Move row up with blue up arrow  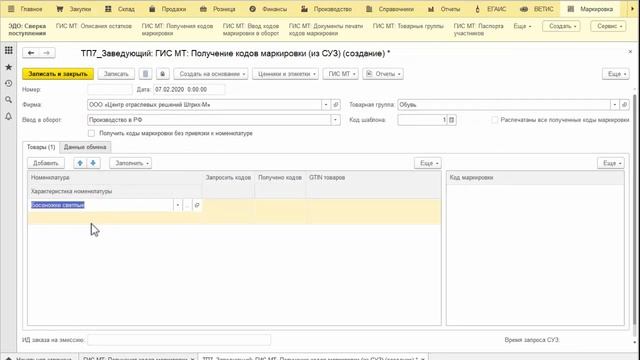click(80, 163)
